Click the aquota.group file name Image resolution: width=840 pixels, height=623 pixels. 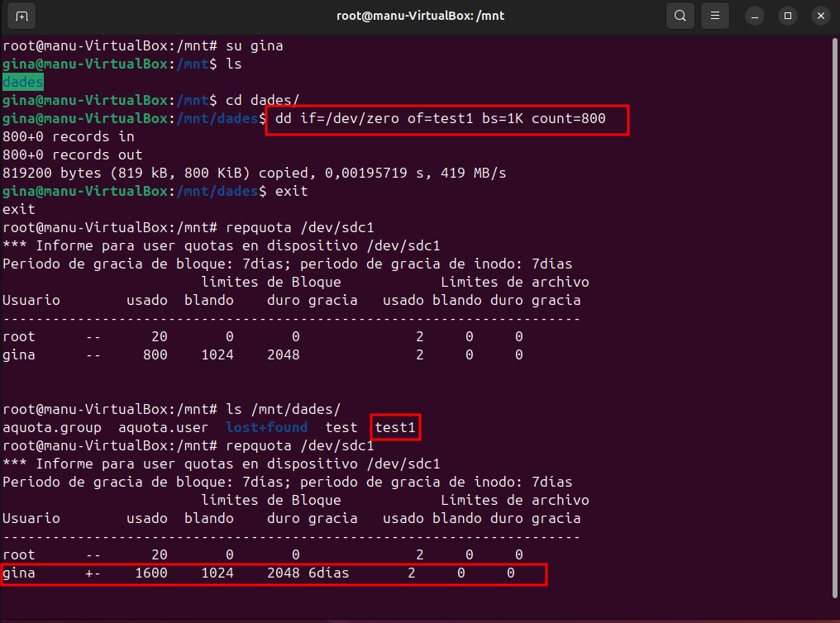pyautogui.click(x=52, y=427)
